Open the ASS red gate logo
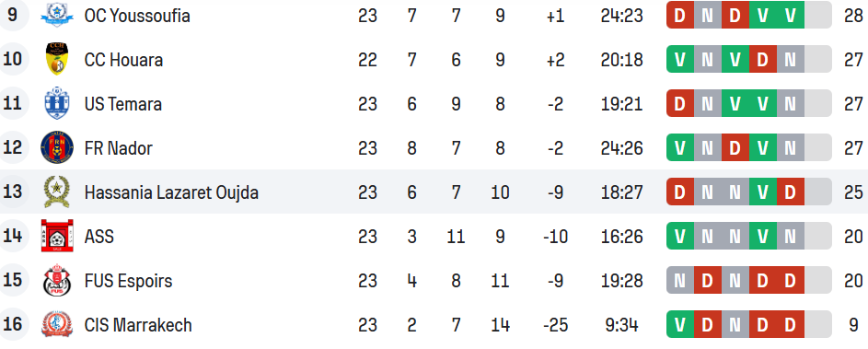 pyautogui.click(x=57, y=236)
